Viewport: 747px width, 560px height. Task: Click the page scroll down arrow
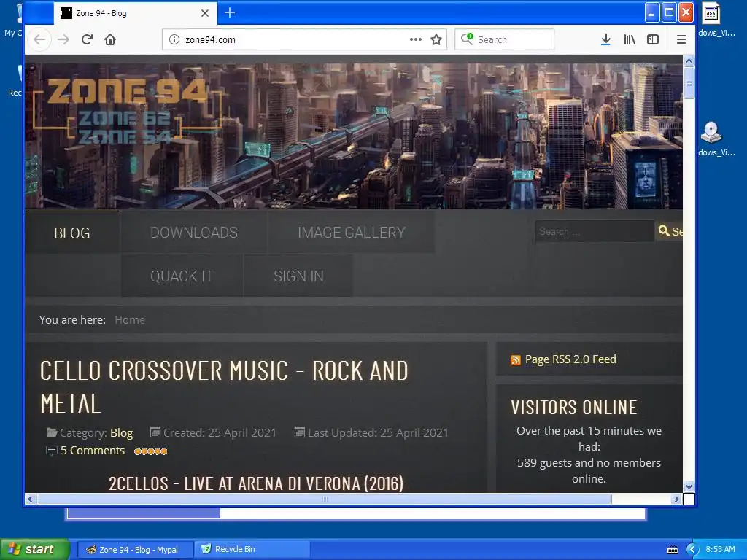pyautogui.click(x=689, y=486)
